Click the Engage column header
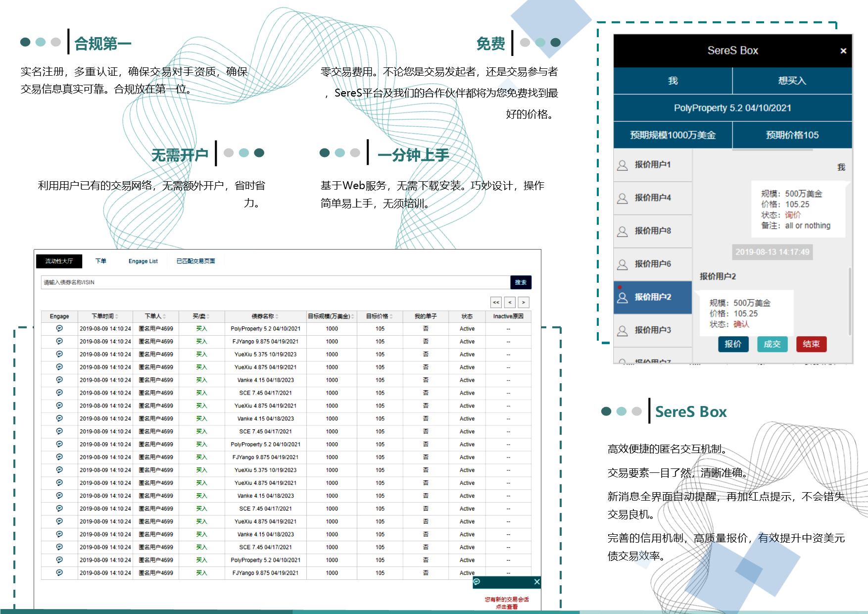Viewport: 868px width, 614px height. (59, 316)
